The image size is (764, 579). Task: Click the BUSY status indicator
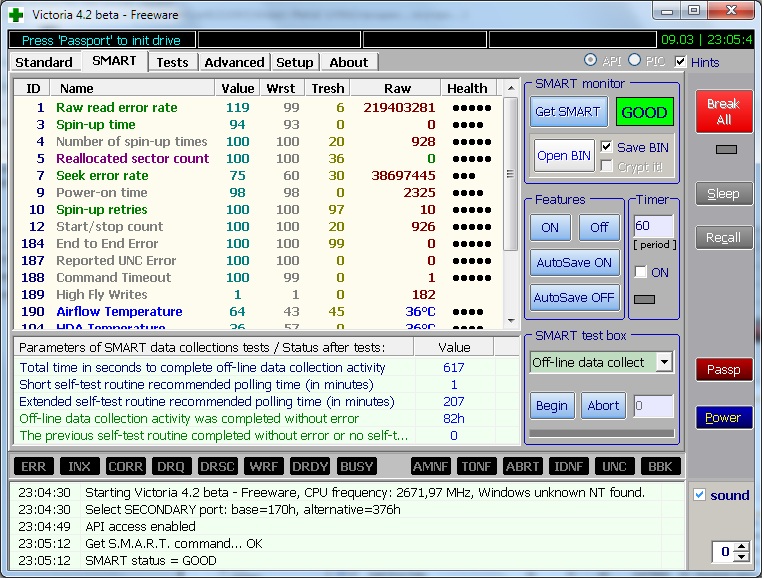pyautogui.click(x=357, y=467)
